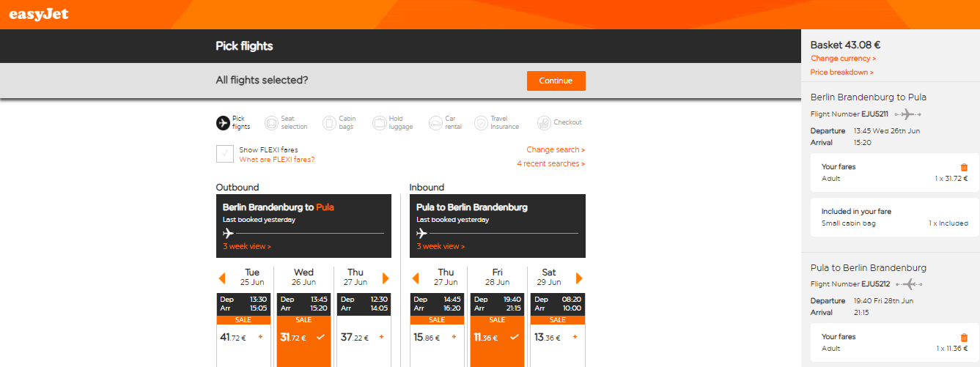Show later outbound dates with right arrow
This screenshot has height=367, width=980.
click(x=386, y=278)
